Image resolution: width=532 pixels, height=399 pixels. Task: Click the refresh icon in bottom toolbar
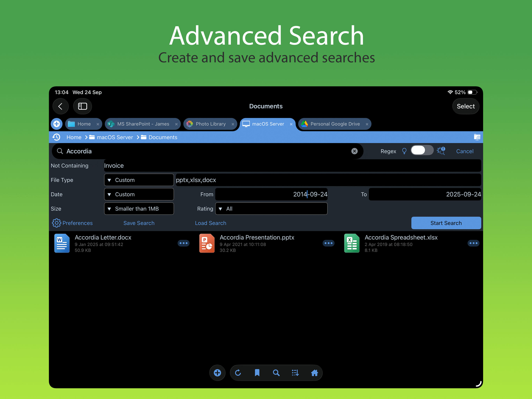tap(238, 373)
